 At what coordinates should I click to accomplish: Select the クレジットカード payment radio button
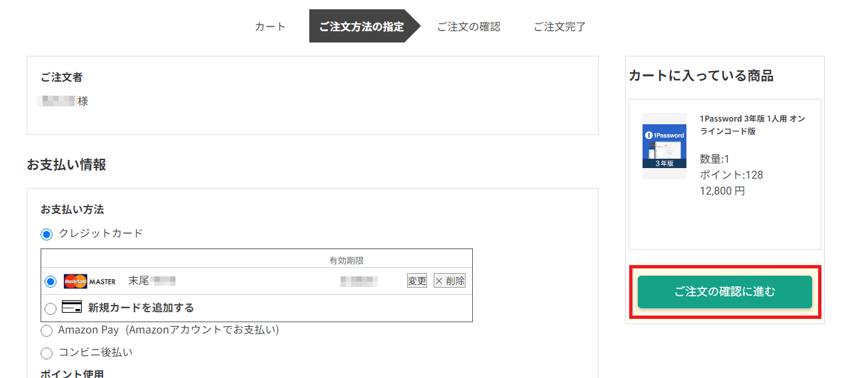pyautogui.click(x=47, y=234)
